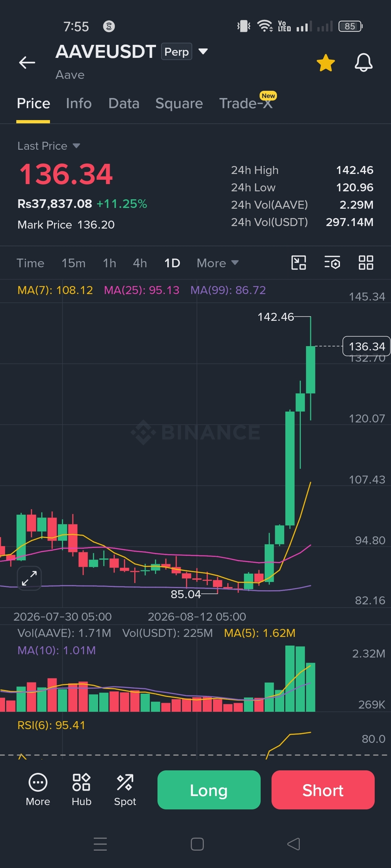Tap the RSI(6): 95.41 indicator label
Screen dimensions: 391x868
pos(51,725)
